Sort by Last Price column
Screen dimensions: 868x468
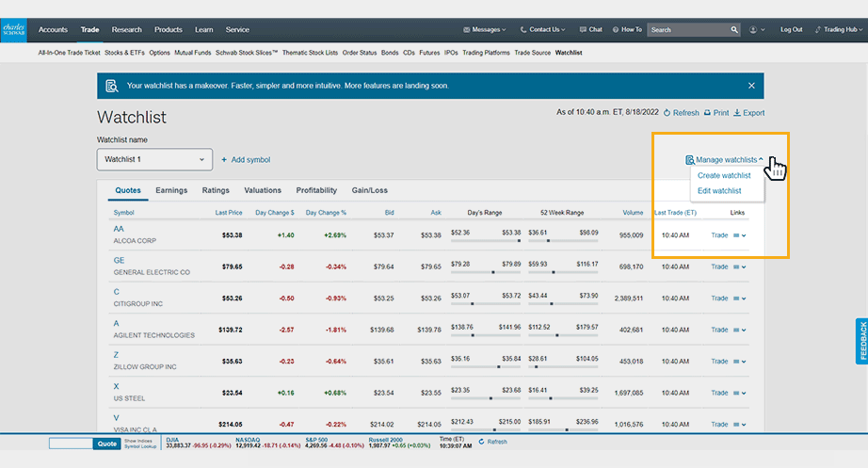pos(229,213)
